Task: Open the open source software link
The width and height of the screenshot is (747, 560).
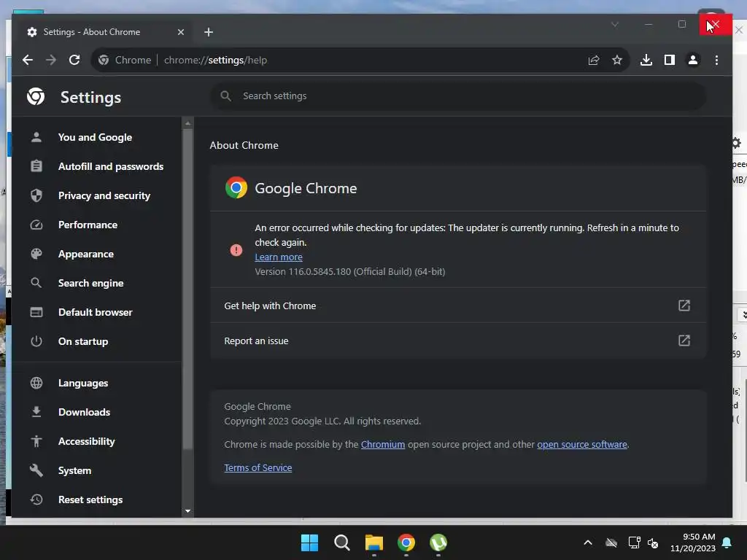Action: pyautogui.click(x=582, y=444)
